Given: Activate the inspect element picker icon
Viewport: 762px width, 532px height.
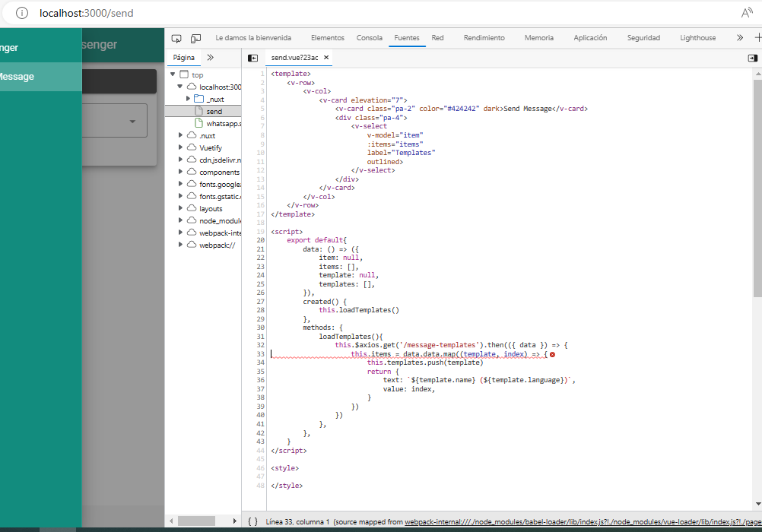Looking at the screenshot, I should click(176, 38).
